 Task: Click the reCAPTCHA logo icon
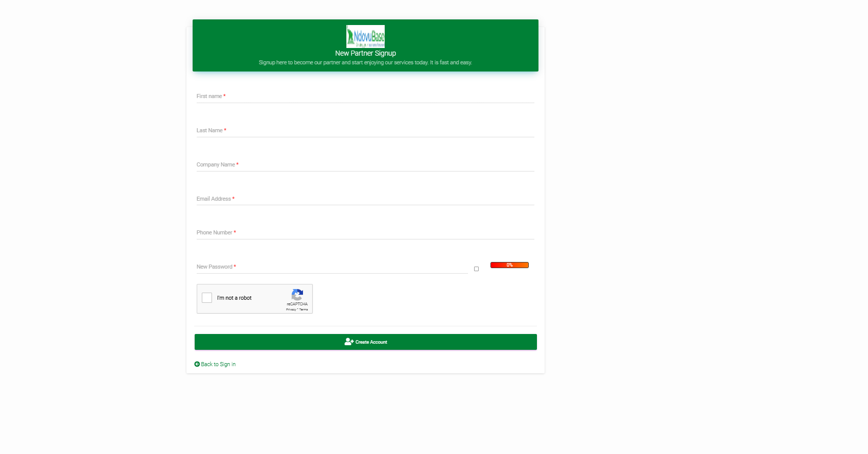297,295
